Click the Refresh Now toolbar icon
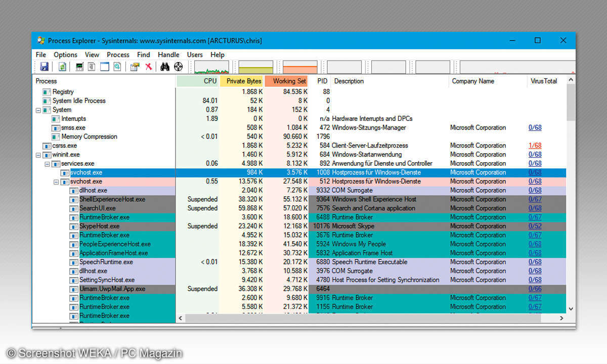The image size is (607, 364). pos(62,67)
